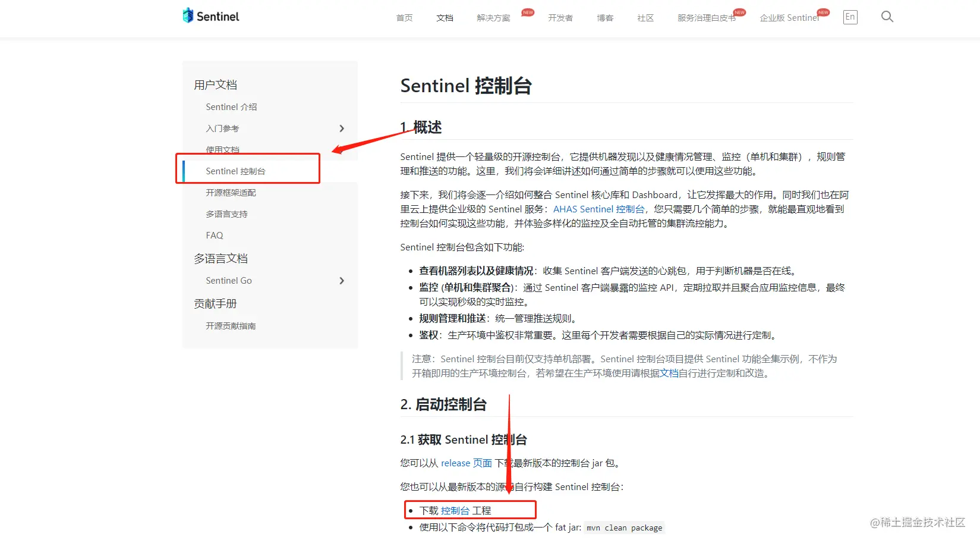The width and height of the screenshot is (980, 543).
Task: Click the 2.1 获取 Sentinel 控制台 heading
Action: pyautogui.click(x=464, y=440)
